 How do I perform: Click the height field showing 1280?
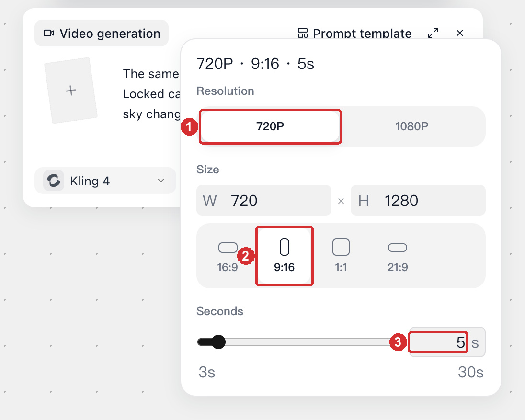pos(418,200)
